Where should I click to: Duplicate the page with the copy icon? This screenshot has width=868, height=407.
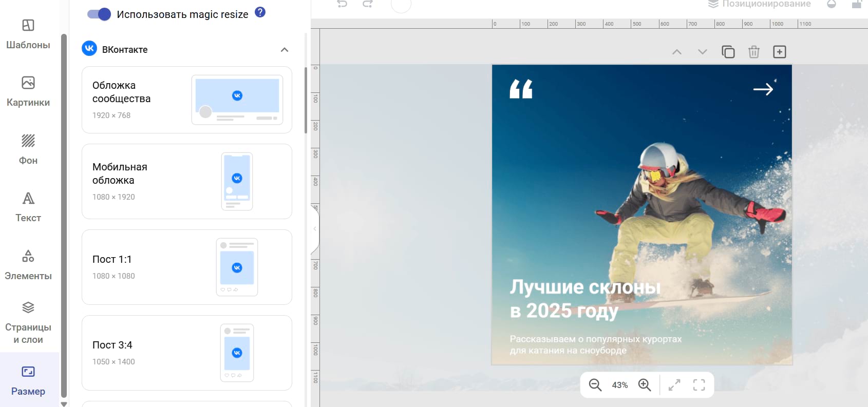click(728, 52)
